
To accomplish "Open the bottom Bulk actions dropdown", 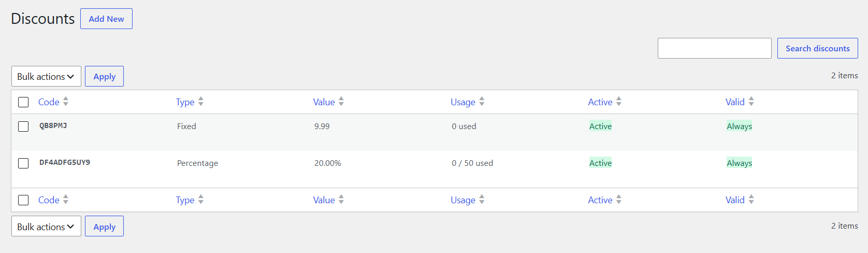I will (46, 227).
